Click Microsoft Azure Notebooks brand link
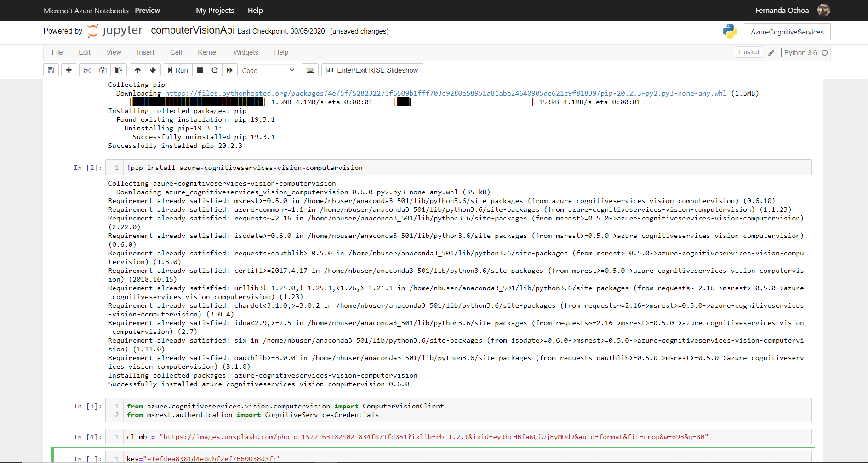Image resolution: width=868 pixels, height=463 pixels. click(86, 11)
